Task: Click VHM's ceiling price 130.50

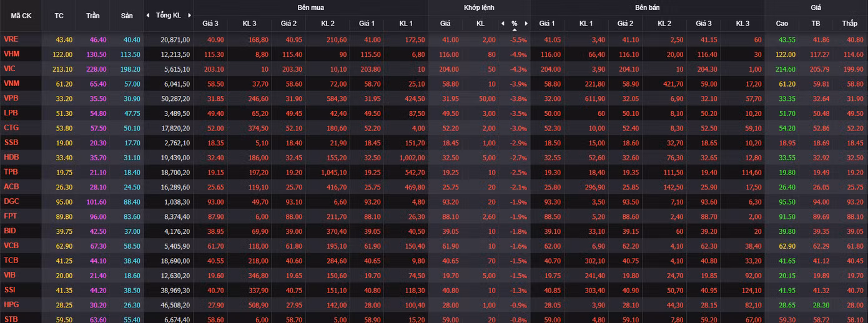Action: click(x=96, y=54)
